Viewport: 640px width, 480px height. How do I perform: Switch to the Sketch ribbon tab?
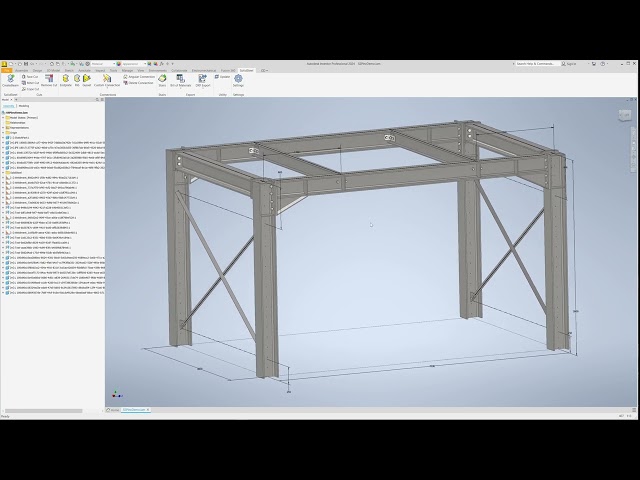[x=69, y=71]
